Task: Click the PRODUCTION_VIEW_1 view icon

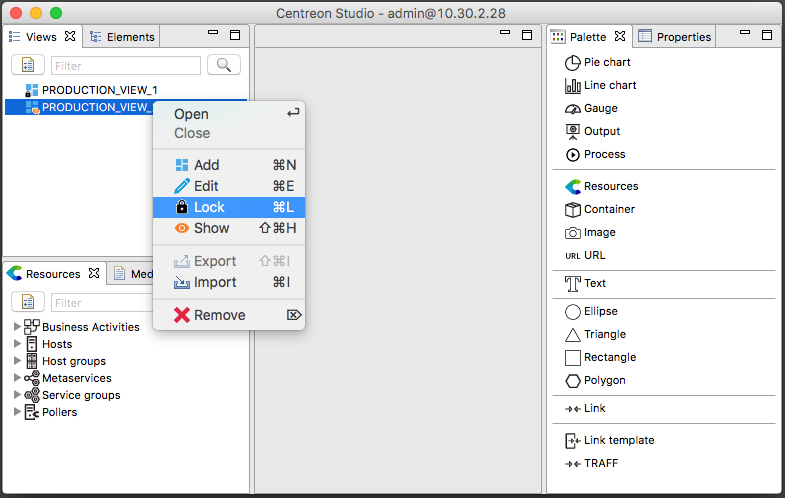Action: tap(32, 90)
